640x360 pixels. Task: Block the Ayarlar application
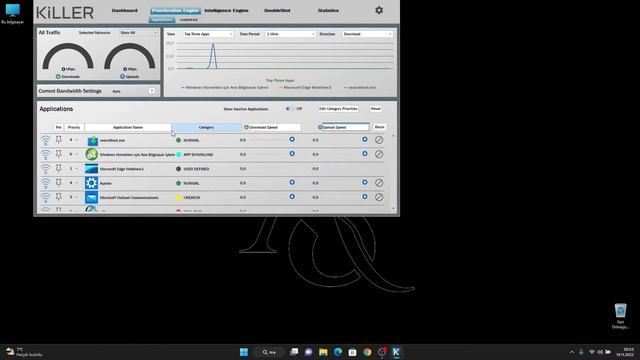coord(379,183)
